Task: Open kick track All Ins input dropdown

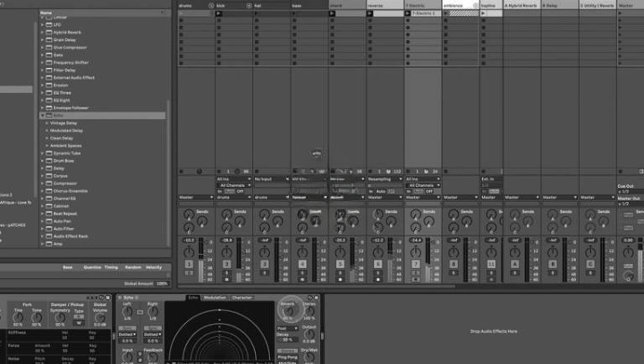Action: [233, 179]
